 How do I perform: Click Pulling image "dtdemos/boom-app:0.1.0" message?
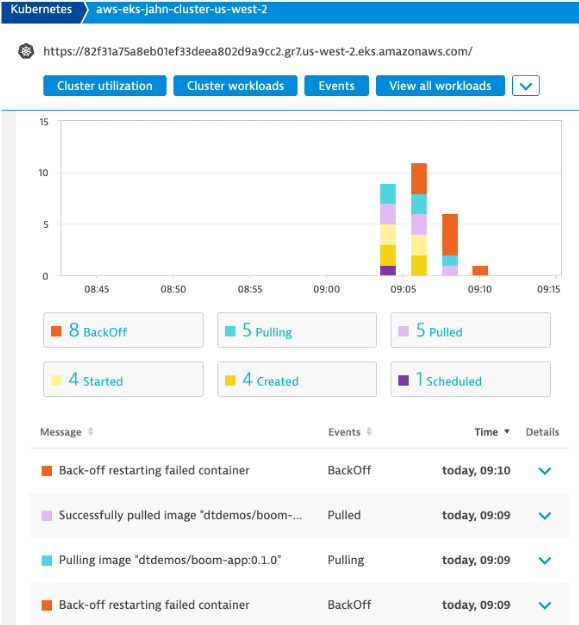(170, 560)
